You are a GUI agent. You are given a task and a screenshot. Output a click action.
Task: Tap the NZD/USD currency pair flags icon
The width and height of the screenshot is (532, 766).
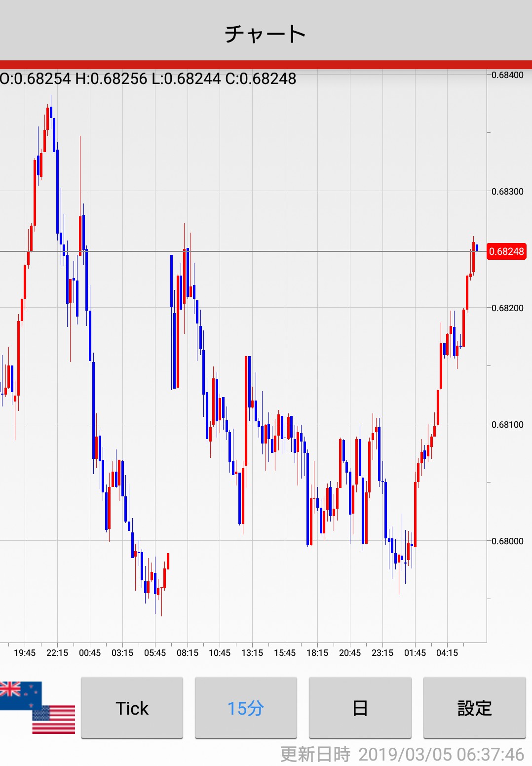point(37,707)
